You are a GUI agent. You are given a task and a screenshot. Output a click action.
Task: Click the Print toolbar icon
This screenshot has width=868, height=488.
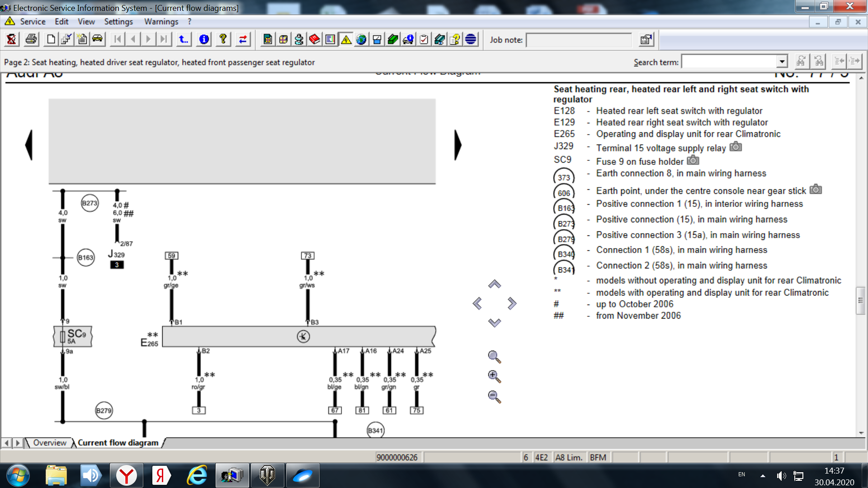click(x=31, y=40)
